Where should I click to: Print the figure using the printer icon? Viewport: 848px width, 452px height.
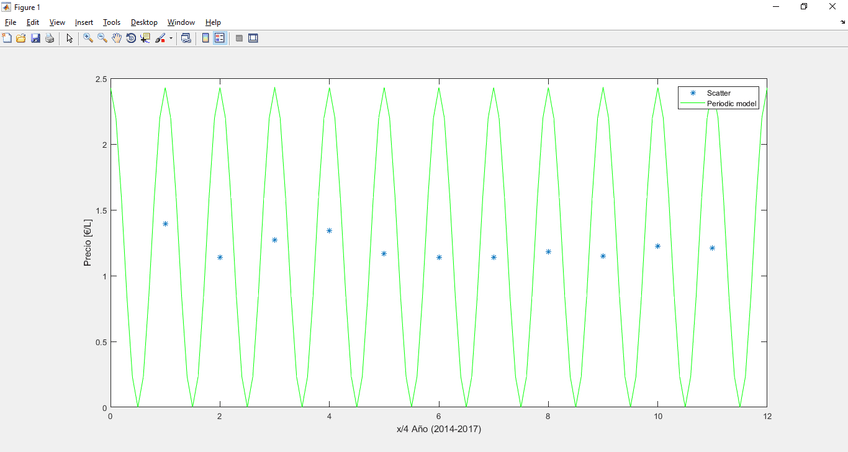[x=49, y=39]
